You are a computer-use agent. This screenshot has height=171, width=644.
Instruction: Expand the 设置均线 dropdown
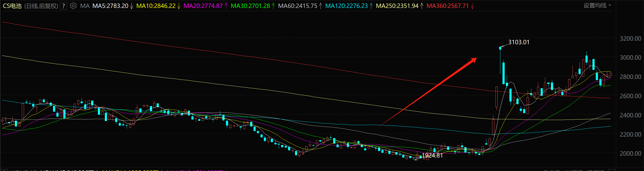pyautogui.click(x=597, y=6)
